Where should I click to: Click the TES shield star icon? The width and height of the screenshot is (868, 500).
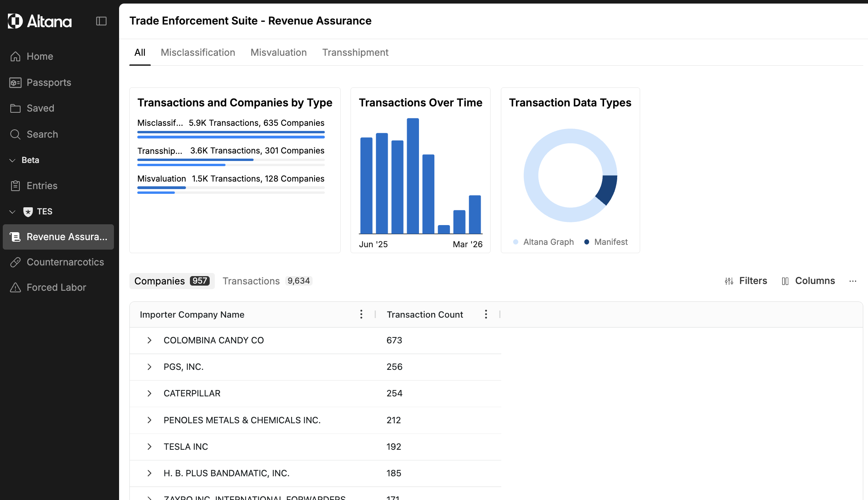pos(28,212)
